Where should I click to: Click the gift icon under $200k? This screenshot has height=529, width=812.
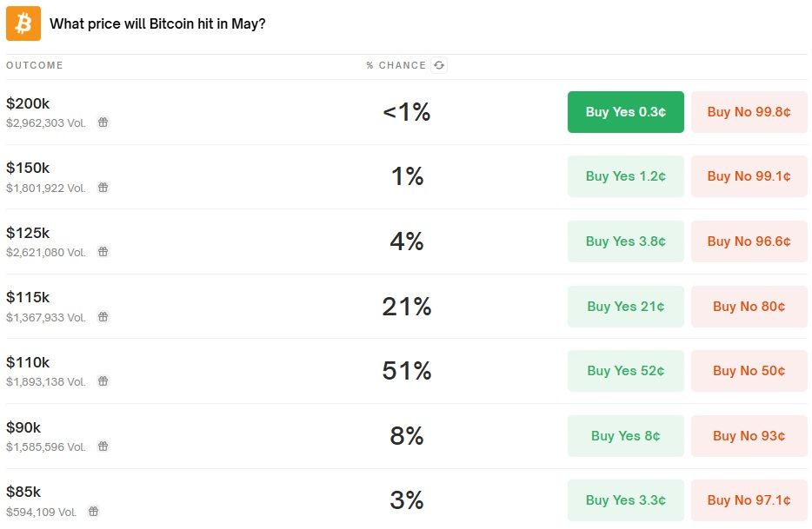(x=103, y=122)
